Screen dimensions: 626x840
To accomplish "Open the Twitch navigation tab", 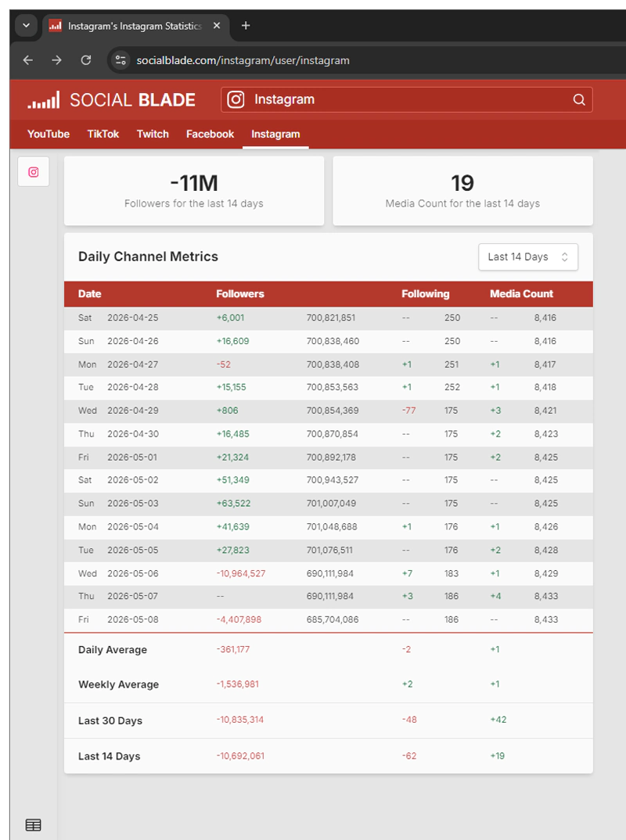I will (x=153, y=134).
